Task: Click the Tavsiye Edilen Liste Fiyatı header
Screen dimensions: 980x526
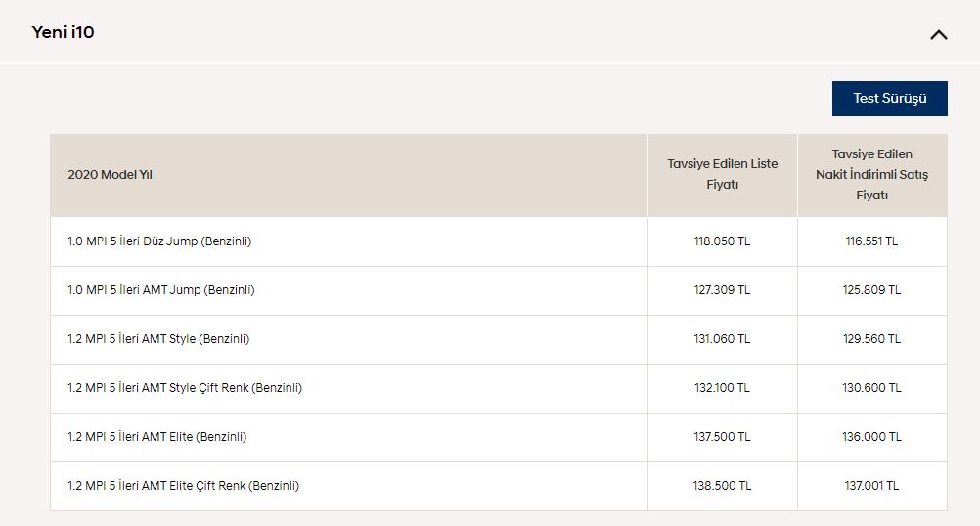Action: [x=723, y=174]
